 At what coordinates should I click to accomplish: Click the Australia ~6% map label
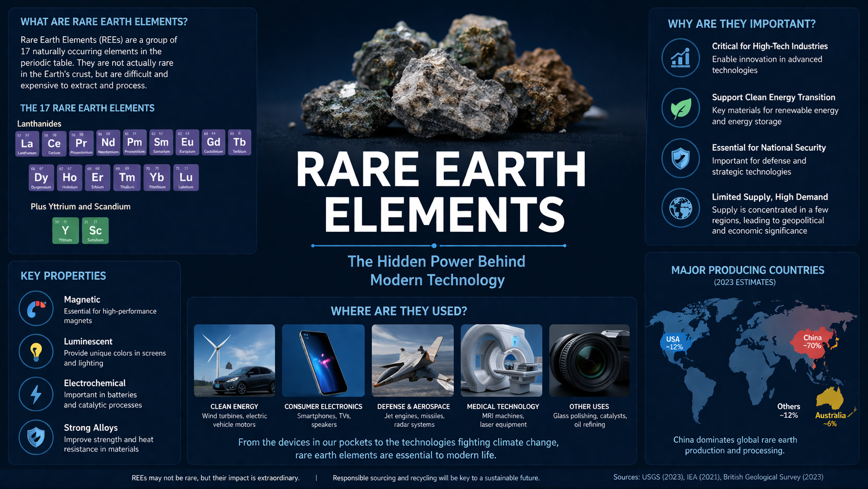(x=830, y=419)
